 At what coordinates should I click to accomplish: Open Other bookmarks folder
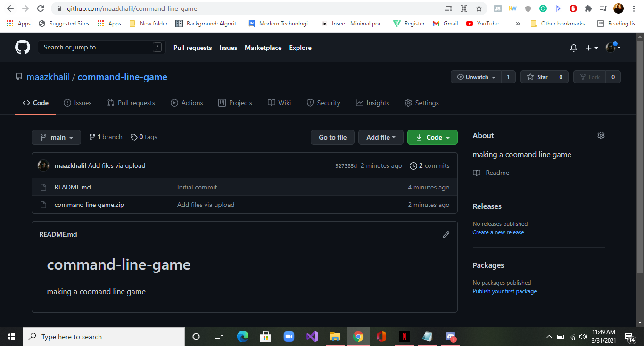(x=557, y=24)
